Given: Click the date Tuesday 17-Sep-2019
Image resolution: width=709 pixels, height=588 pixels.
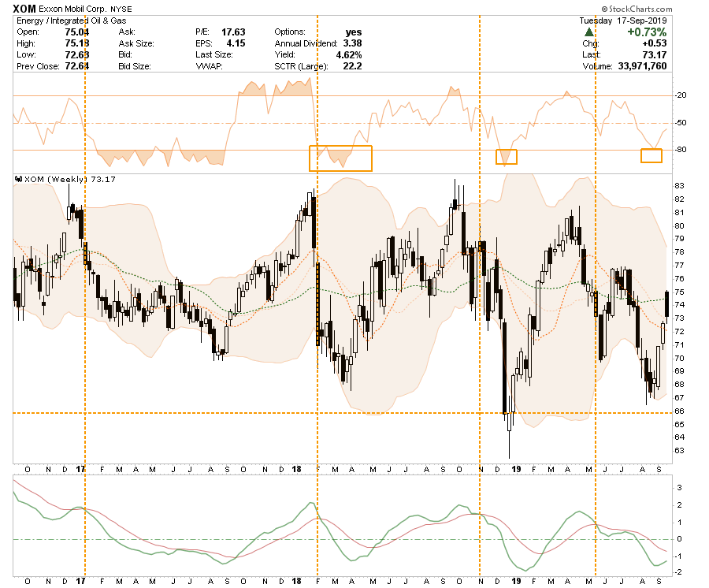Looking at the screenshot, I should [x=622, y=20].
